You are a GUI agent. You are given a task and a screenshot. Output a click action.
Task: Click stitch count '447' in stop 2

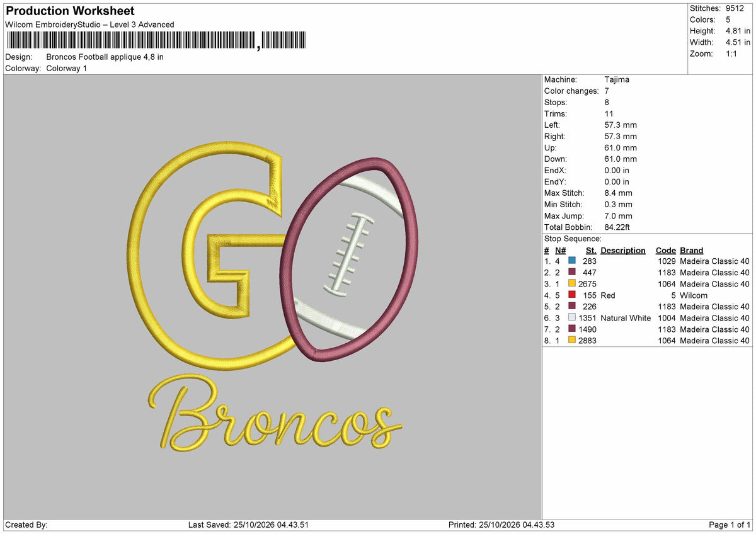coord(590,273)
